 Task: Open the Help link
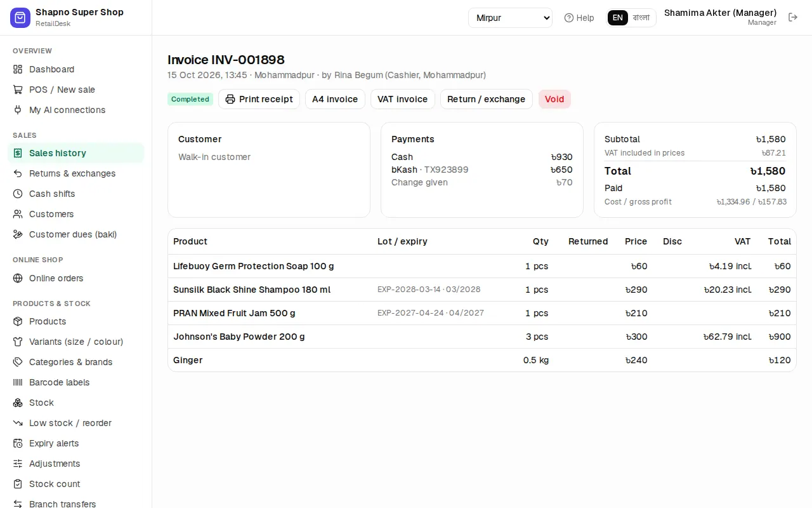tap(579, 18)
